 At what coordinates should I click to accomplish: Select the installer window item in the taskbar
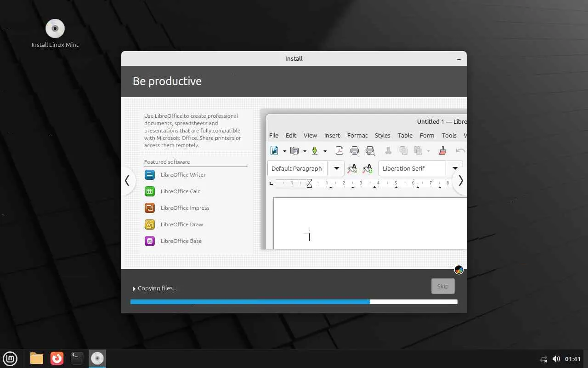coord(97,358)
